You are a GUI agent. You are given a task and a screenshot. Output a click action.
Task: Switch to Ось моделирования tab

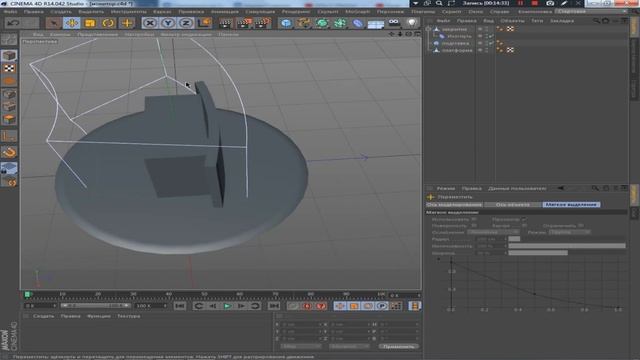click(454, 204)
